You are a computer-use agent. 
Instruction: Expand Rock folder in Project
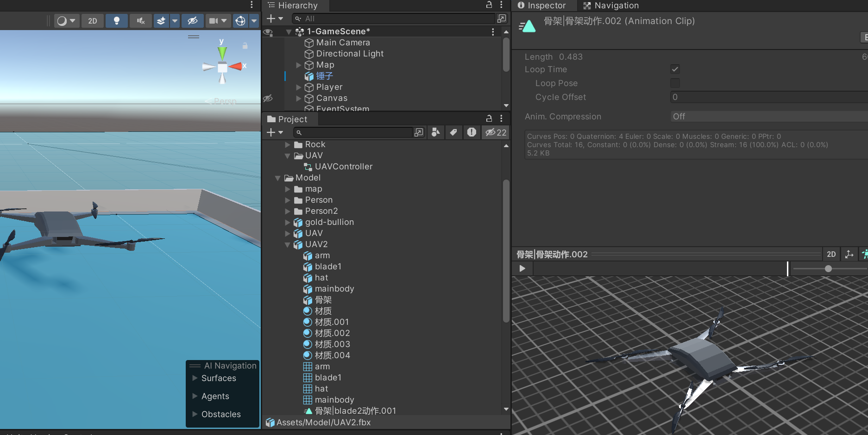click(288, 144)
